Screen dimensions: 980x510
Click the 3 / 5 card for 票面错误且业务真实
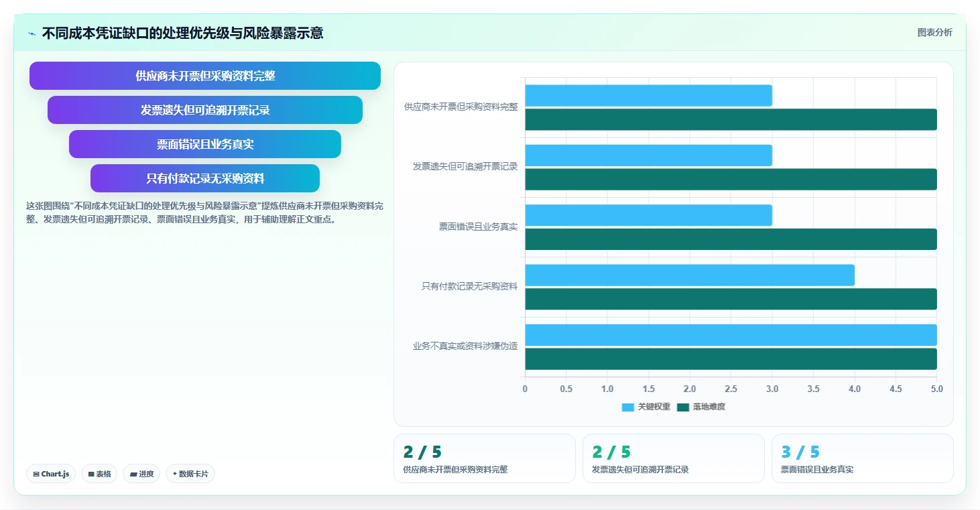coord(863,458)
